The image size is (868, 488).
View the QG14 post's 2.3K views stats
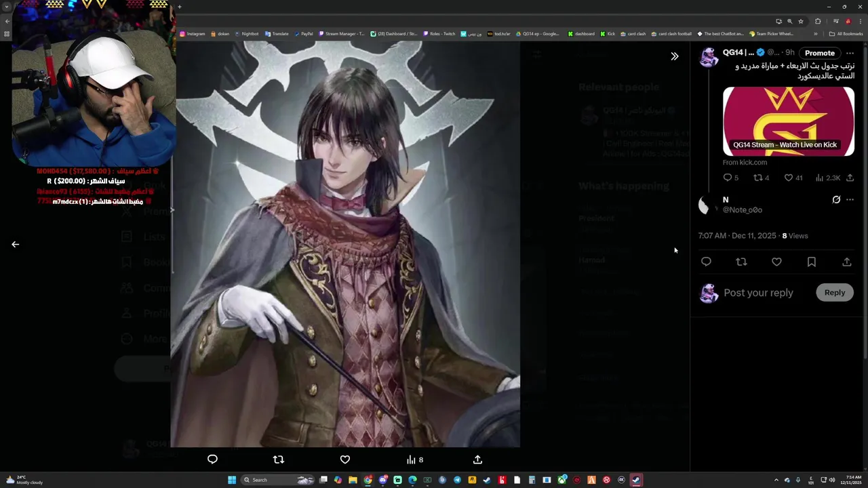tap(827, 178)
